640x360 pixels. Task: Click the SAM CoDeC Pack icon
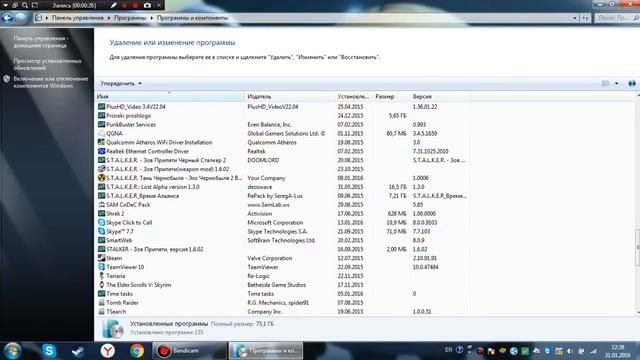click(x=101, y=205)
